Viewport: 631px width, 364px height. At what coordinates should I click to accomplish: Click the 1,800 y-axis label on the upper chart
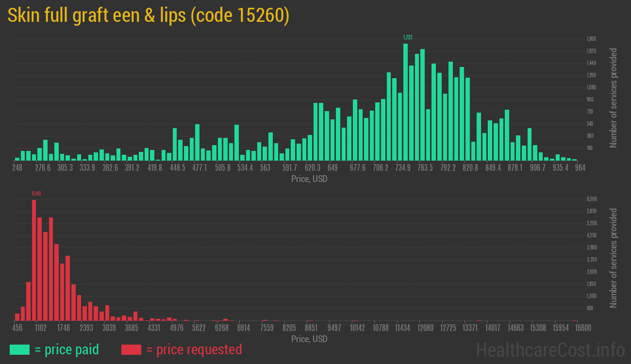[x=591, y=39]
